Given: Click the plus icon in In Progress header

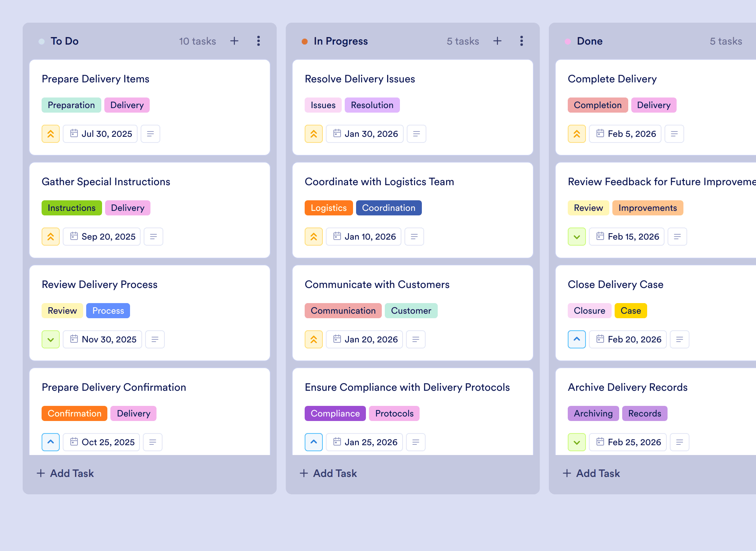Looking at the screenshot, I should pyautogui.click(x=497, y=41).
